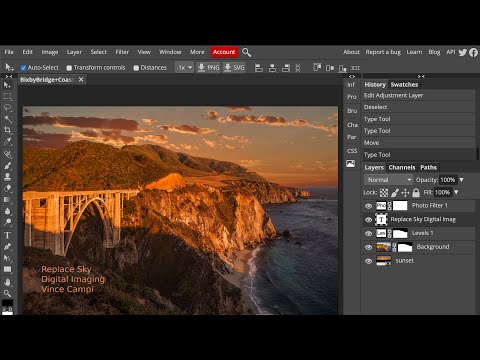Hide the Replace Sky text layer
Viewport: 480px width, 360px height.
click(x=368, y=220)
